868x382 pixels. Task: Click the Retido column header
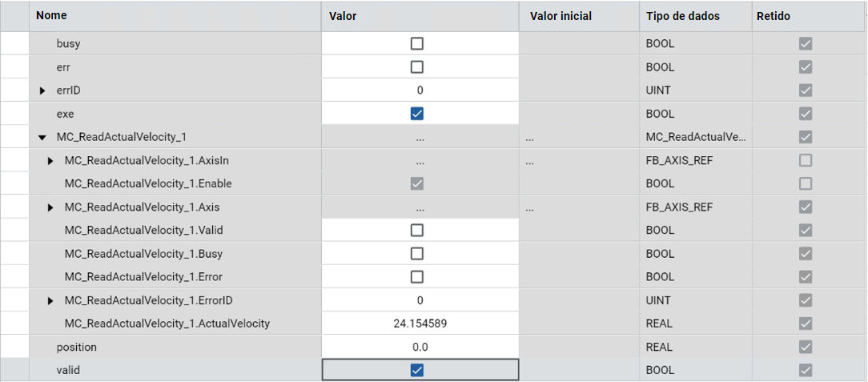click(x=774, y=16)
